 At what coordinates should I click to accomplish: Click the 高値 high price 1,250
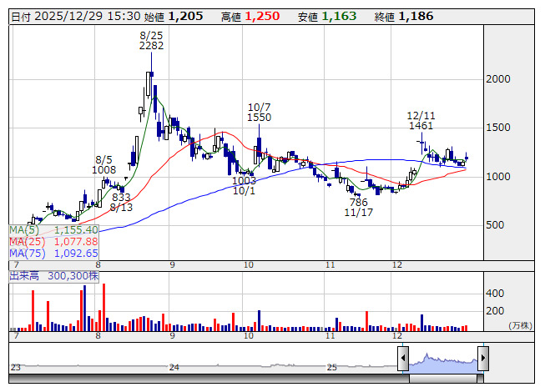tap(261, 16)
